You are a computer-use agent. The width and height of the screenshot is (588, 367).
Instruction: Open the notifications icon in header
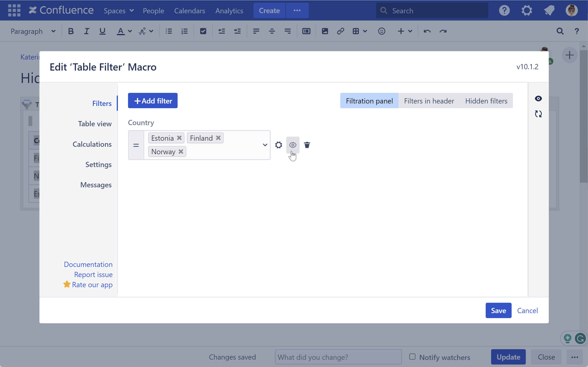(549, 10)
